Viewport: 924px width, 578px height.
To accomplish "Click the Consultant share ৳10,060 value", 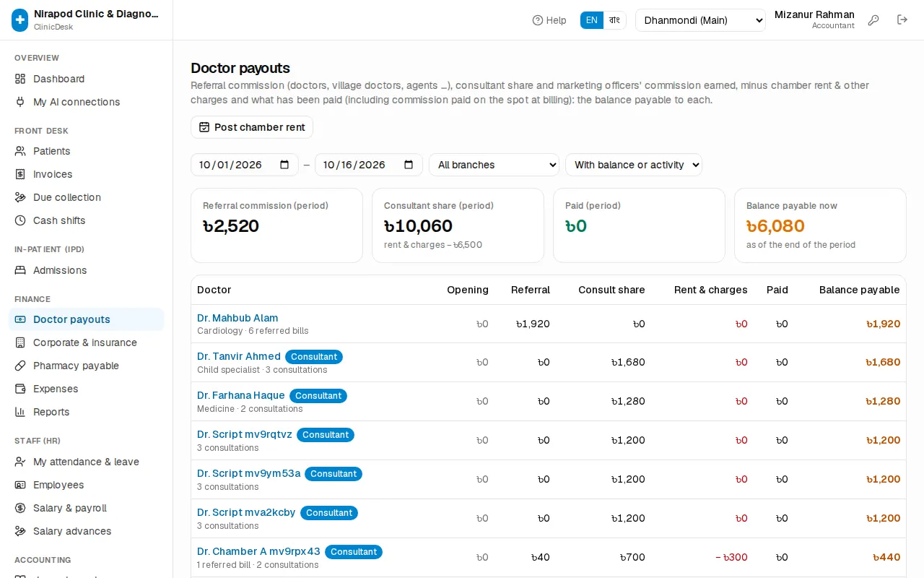I will pyautogui.click(x=418, y=226).
